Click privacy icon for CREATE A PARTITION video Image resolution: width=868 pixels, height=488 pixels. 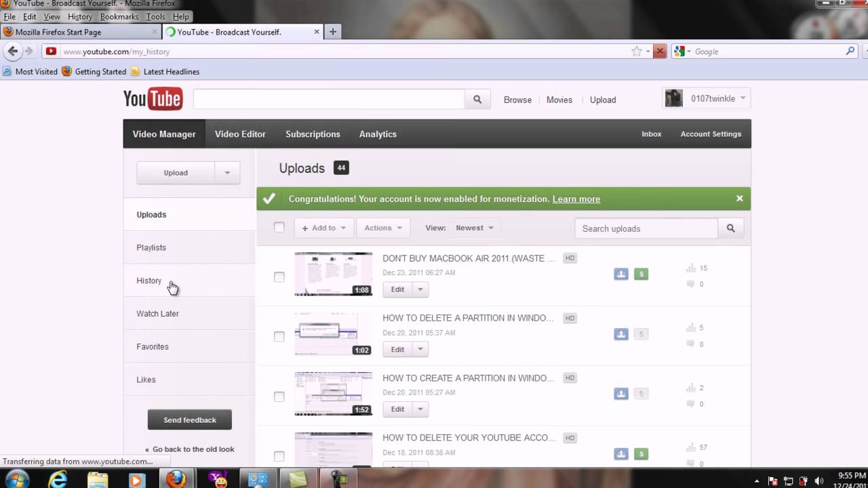pyautogui.click(x=621, y=393)
